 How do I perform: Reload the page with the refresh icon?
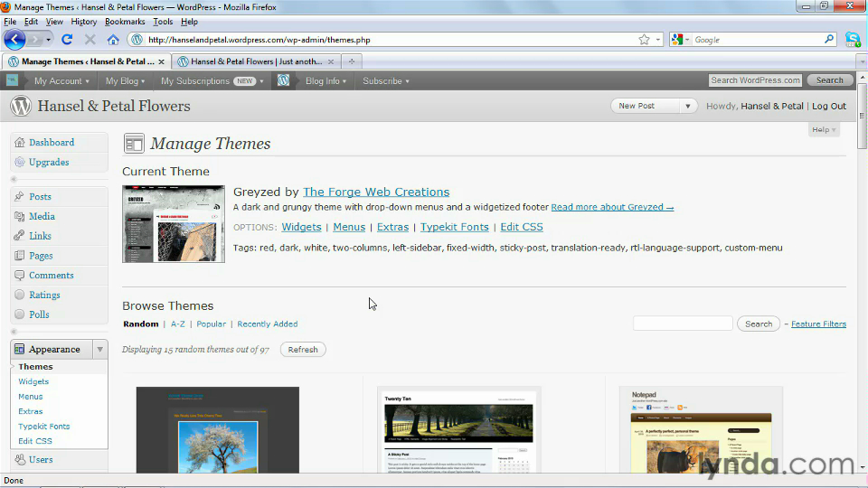tap(67, 39)
